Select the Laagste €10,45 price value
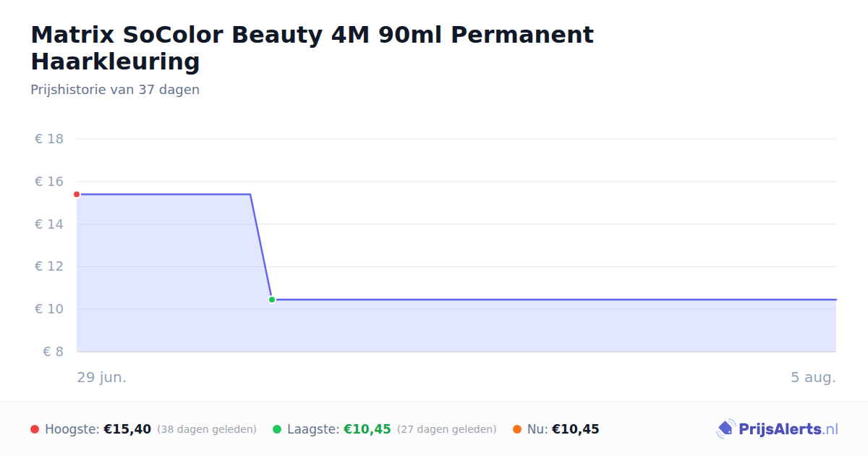The image size is (868, 456). [367, 429]
